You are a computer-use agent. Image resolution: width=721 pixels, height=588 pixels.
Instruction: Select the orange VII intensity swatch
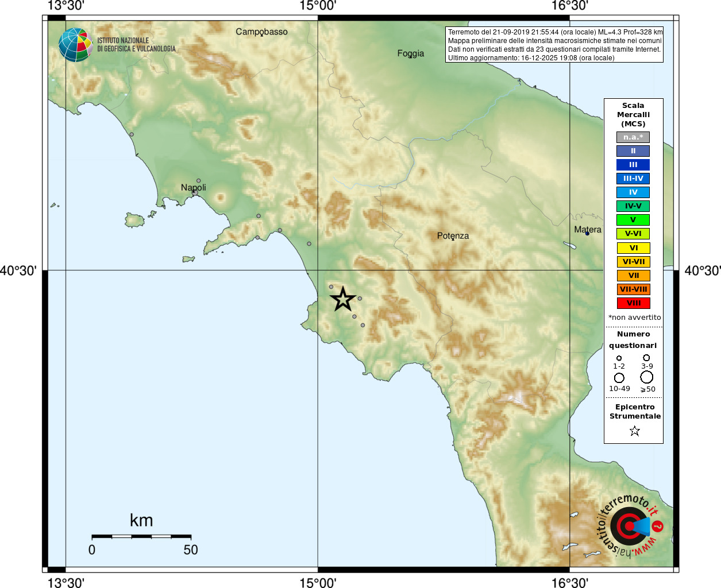[633, 276]
